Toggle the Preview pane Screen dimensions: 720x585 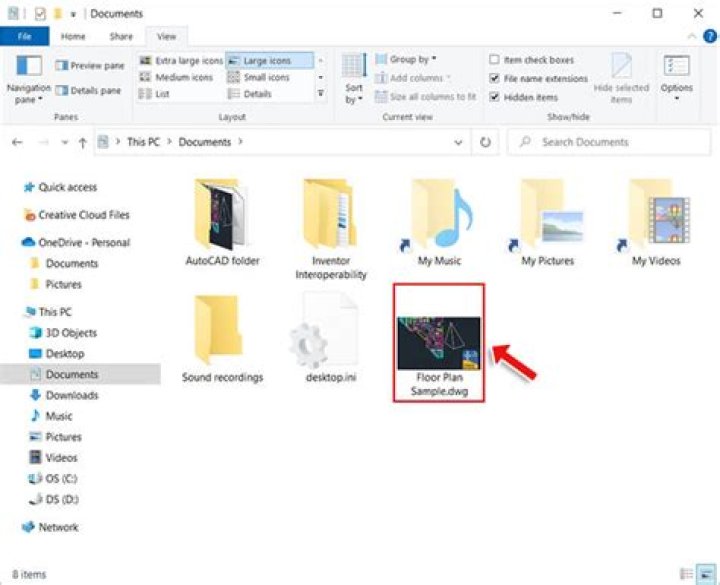tap(90, 66)
